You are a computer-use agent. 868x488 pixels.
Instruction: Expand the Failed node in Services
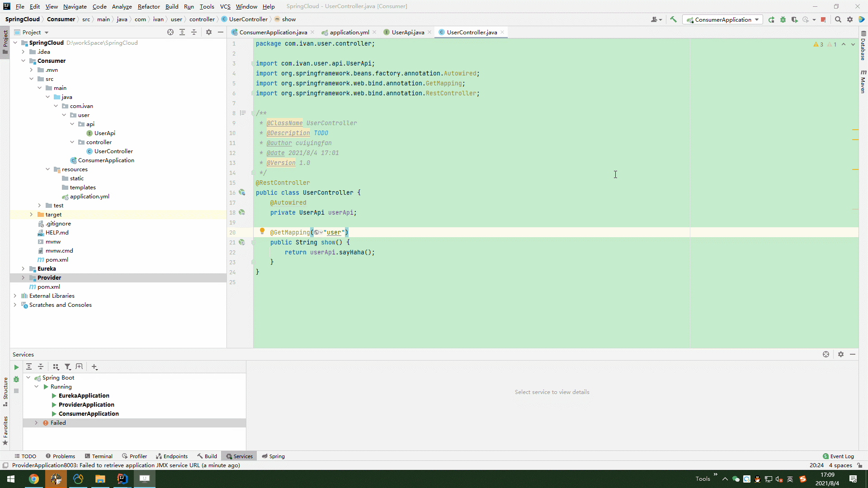37,422
